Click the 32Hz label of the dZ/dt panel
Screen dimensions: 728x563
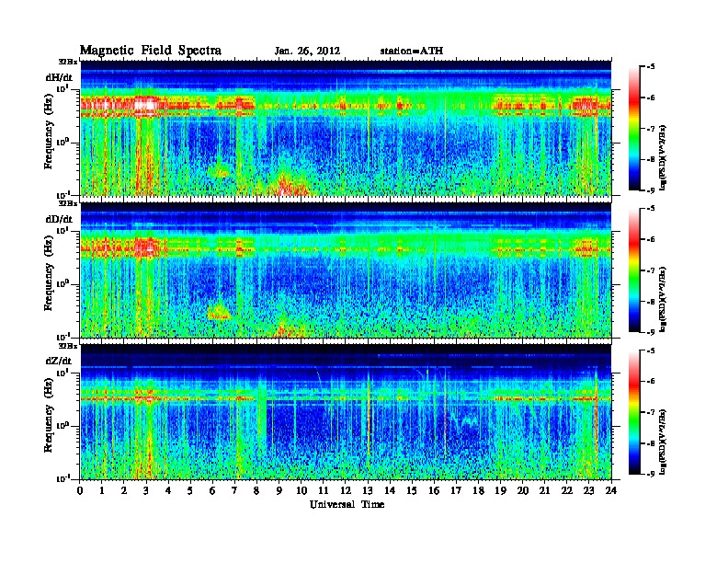68,345
